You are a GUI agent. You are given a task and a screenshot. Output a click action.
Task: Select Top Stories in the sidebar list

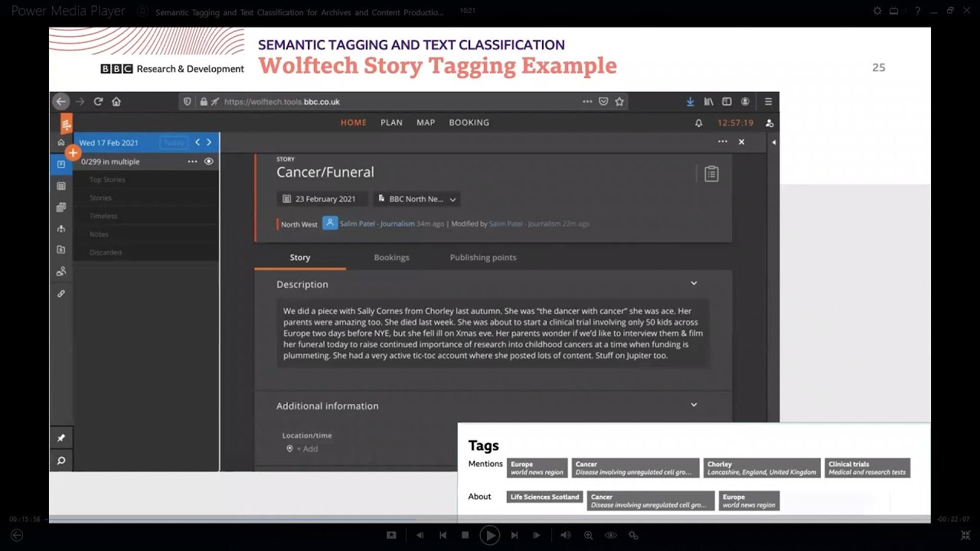pyautogui.click(x=107, y=180)
